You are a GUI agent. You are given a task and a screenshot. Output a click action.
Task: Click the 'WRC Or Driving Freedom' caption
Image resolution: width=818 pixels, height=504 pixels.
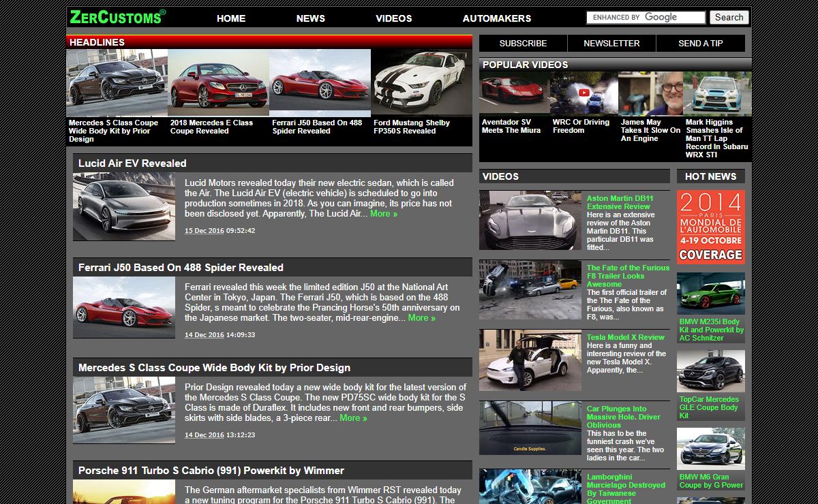click(581, 127)
